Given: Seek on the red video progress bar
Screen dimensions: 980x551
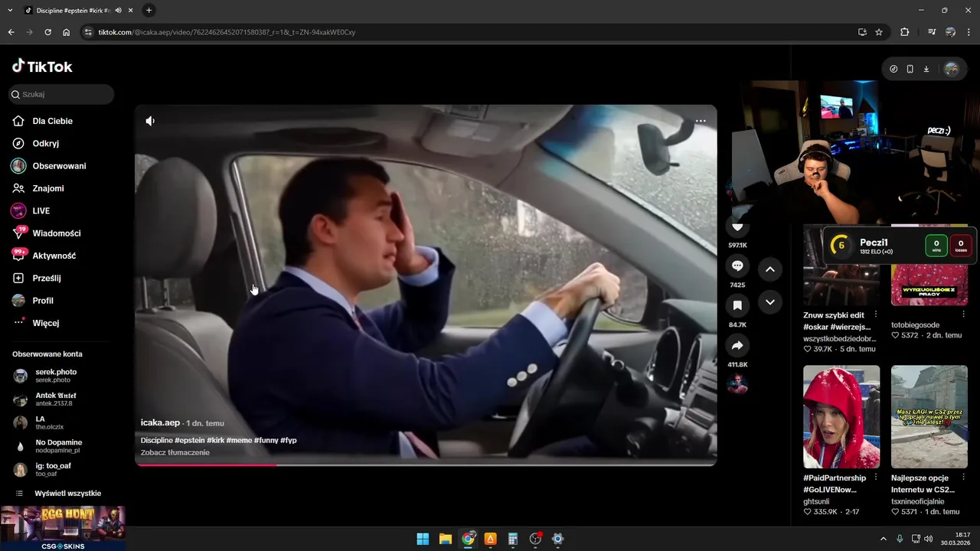Looking at the screenshot, I should click(x=426, y=465).
